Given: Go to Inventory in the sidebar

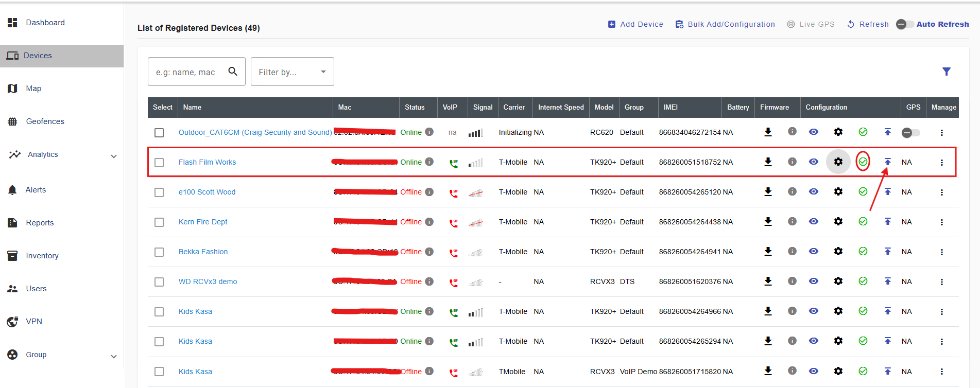Looking at the screenshot, I should (42, 256).
